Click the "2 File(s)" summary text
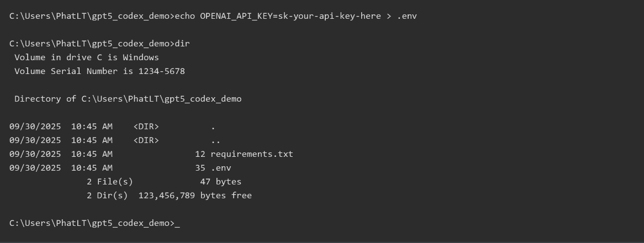 [110, 182]
